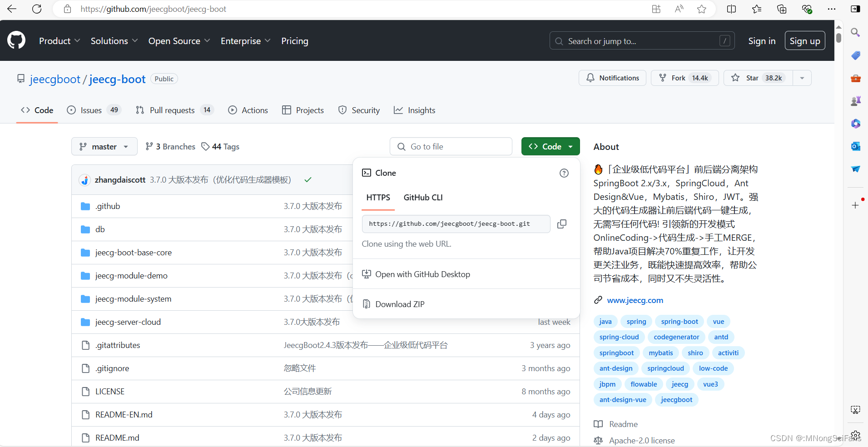Open the .github folder
Viewport: 868px width, 447px height.
108,206
